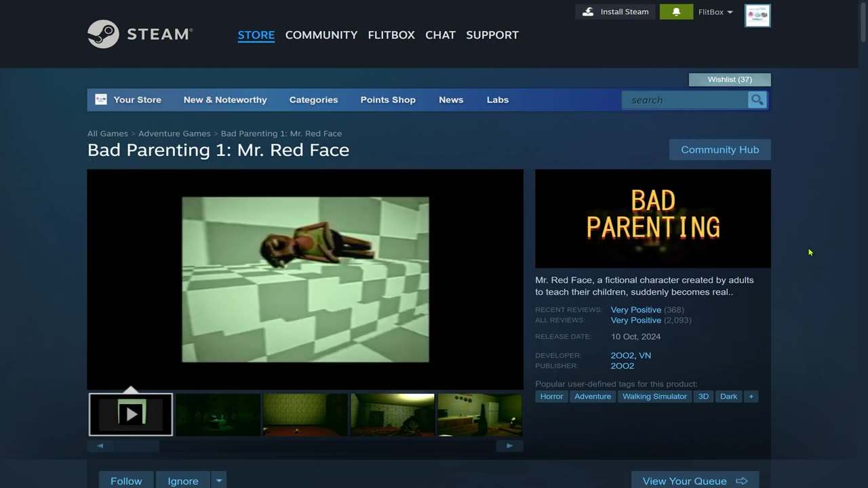
Task: Select the dark green room screenshot thumbnail
Action: [x=218, y=414]
